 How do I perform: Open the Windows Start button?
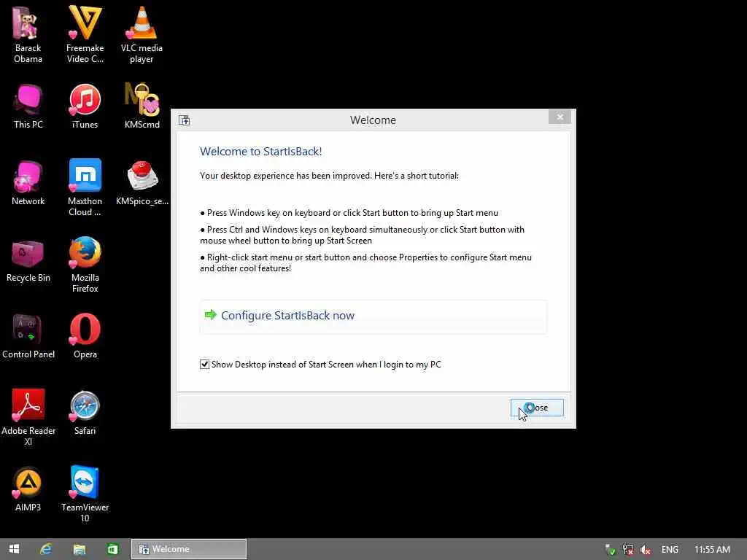(15, 549)
